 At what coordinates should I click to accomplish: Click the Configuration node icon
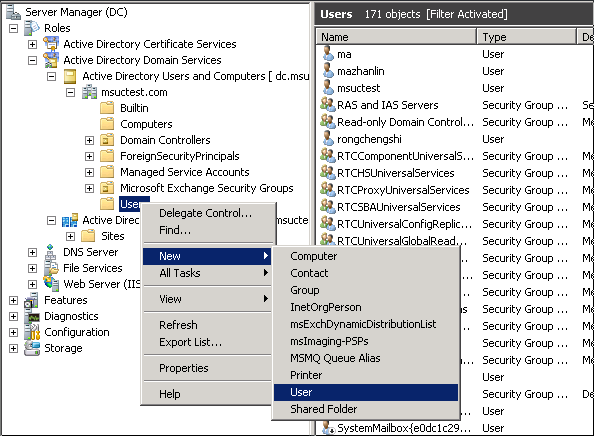tap(32, 332)
